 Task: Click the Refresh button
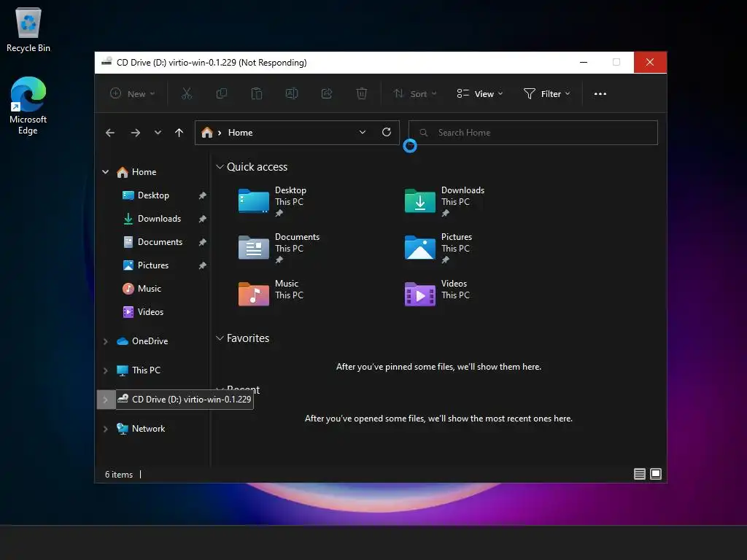tap(387, 133)
